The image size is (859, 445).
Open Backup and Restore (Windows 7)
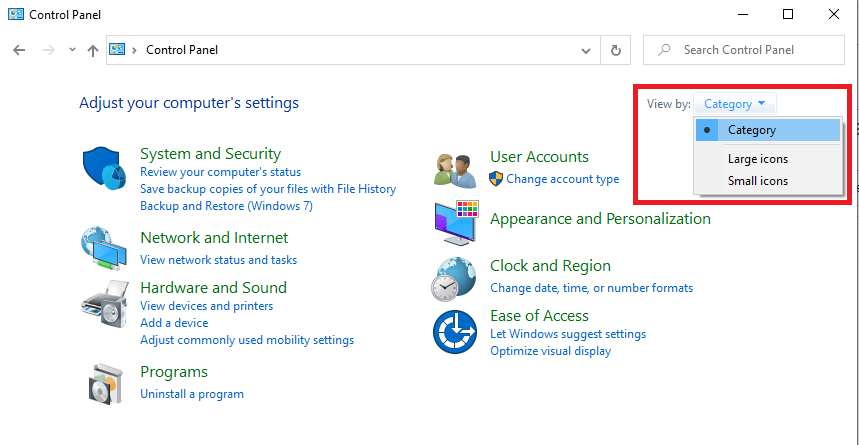tap(226, 206)
